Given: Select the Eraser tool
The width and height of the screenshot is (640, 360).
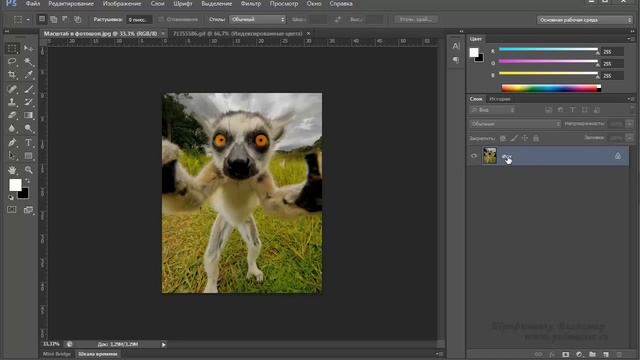Looking at the screenshot, I should (x=12, y=115).
